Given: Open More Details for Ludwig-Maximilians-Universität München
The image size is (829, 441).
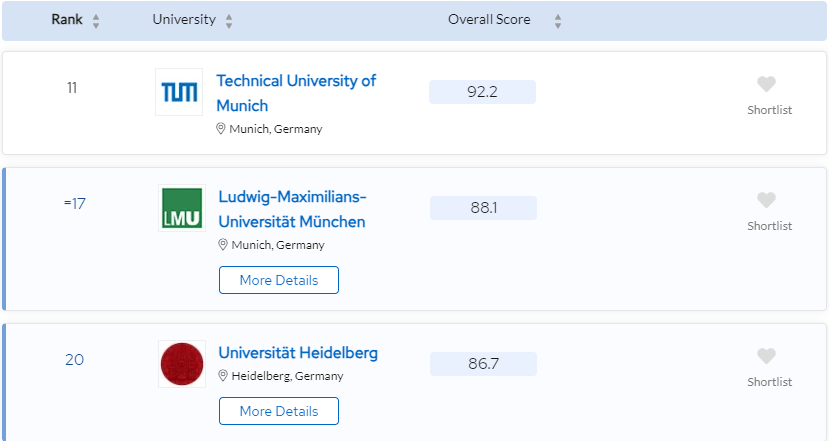Looking at the screenshot, I should [x=279, y=280].
